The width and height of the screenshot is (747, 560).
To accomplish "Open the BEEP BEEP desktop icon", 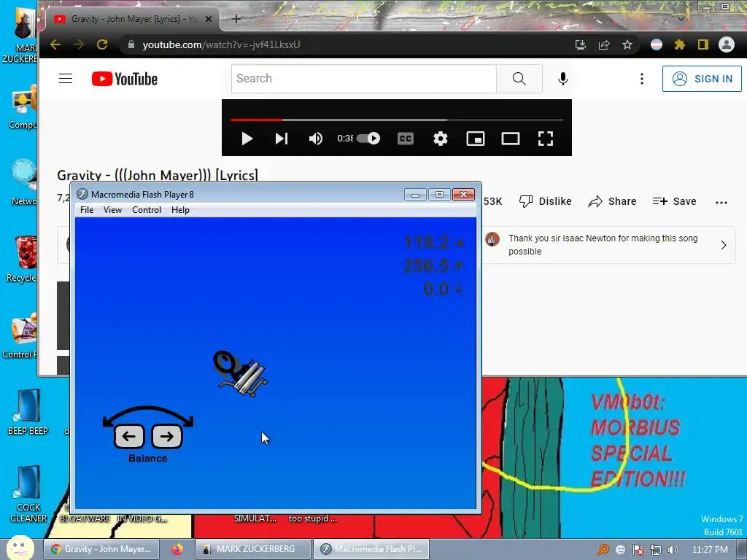I will click(28, 413).
